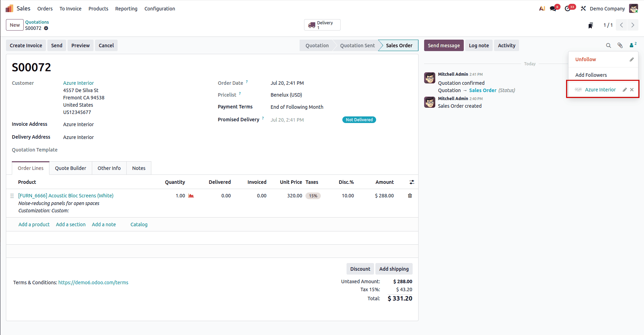Grab drag handle of Acoustic Bloc Screens line

coord(12,196)
